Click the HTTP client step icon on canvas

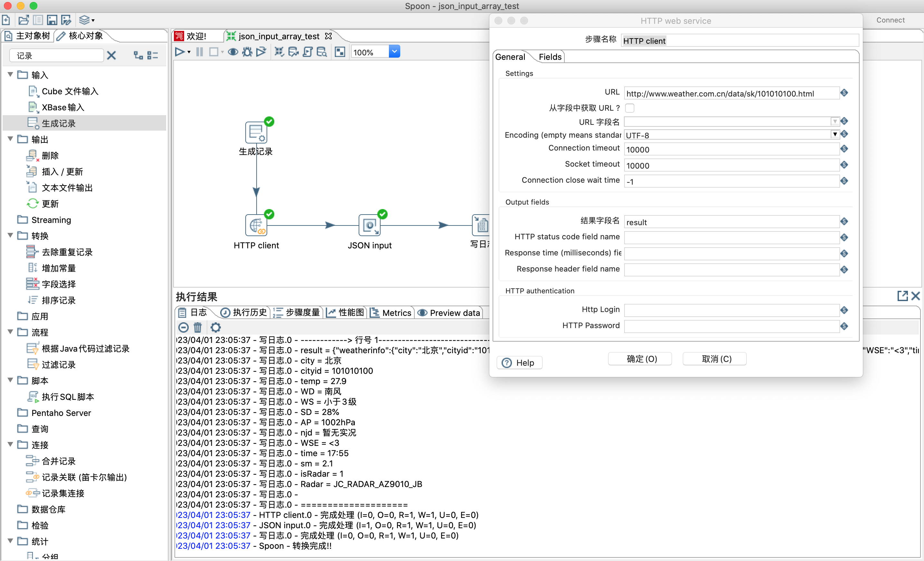pyautogui.click(x=256, y=225)
